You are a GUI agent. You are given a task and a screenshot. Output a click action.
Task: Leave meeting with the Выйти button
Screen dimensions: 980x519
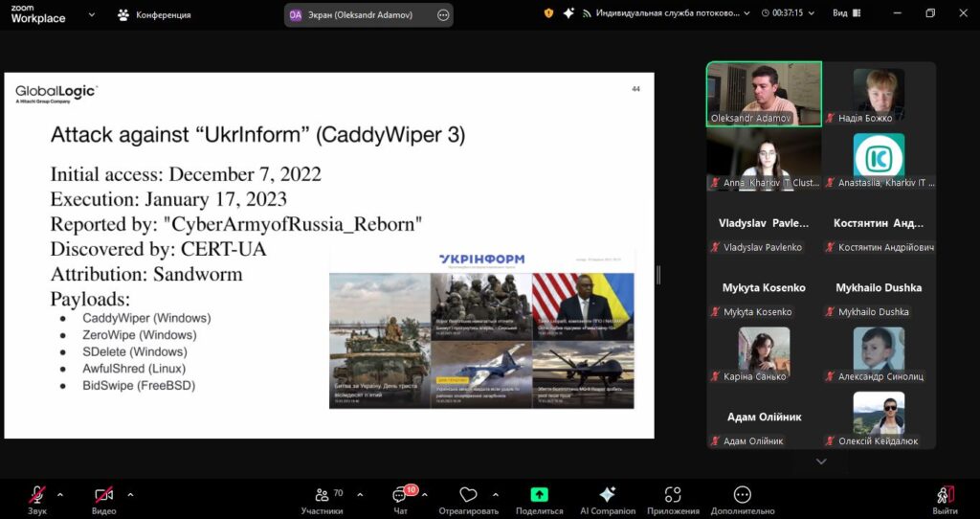click(x=945, y=500)
